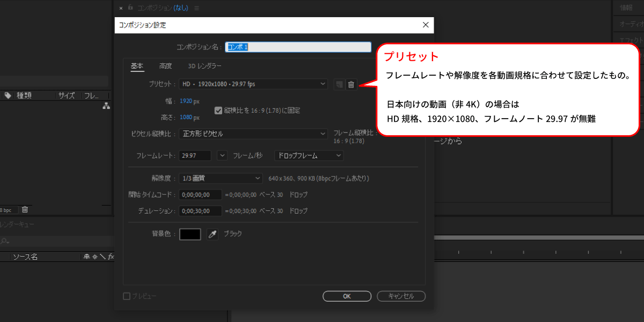Close the コンポジション設定 dialog
The width and height of the screenshot is (644, 322).
point(426,25)
